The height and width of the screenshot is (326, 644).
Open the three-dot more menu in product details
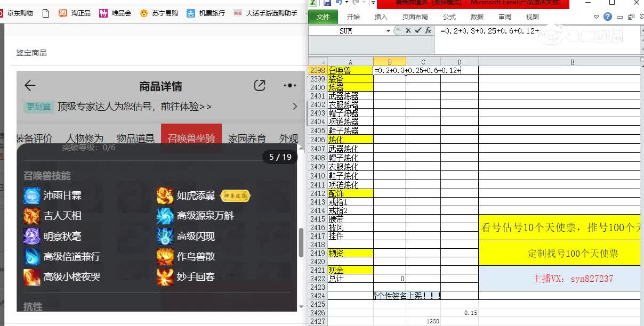pos(289,85)
